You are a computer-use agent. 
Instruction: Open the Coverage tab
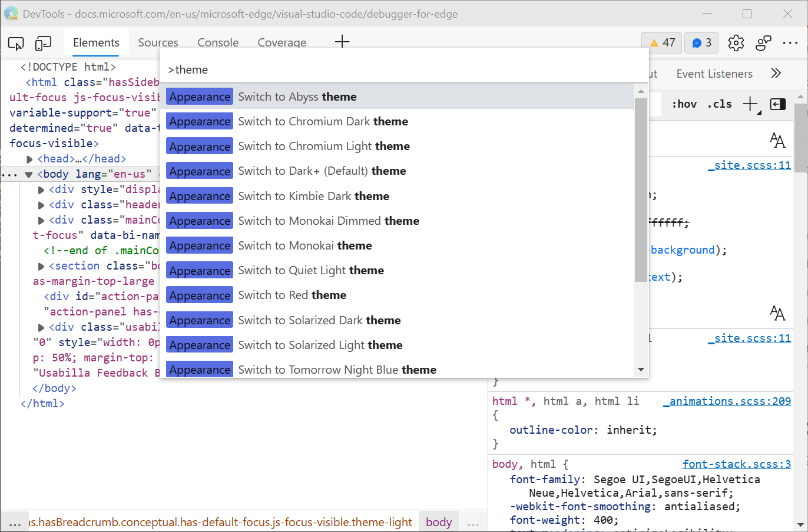tap(282, 42)
